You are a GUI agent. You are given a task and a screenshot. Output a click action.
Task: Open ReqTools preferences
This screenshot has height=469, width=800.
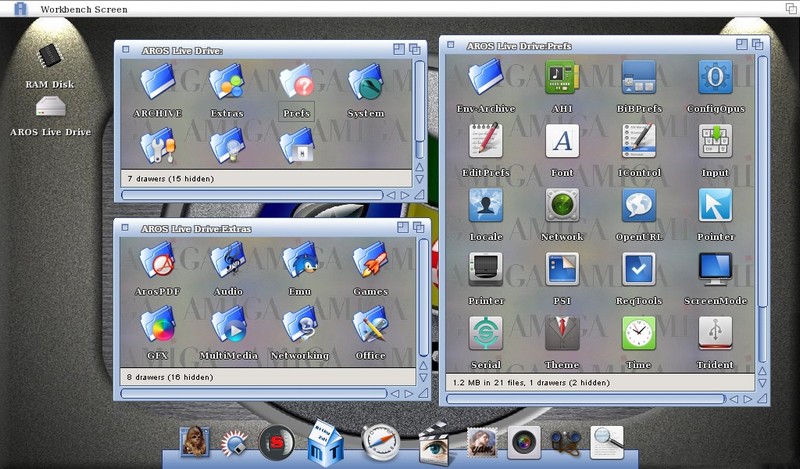(639, 269)
